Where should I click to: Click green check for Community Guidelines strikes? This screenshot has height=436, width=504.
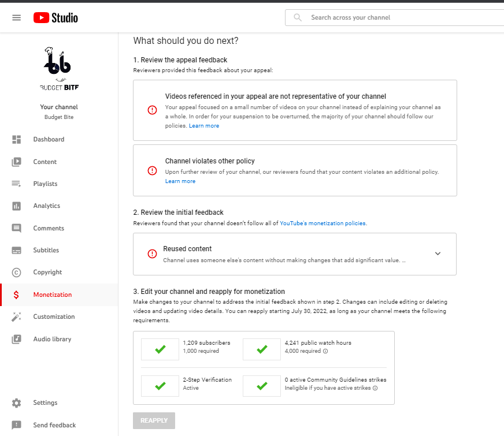262,386
